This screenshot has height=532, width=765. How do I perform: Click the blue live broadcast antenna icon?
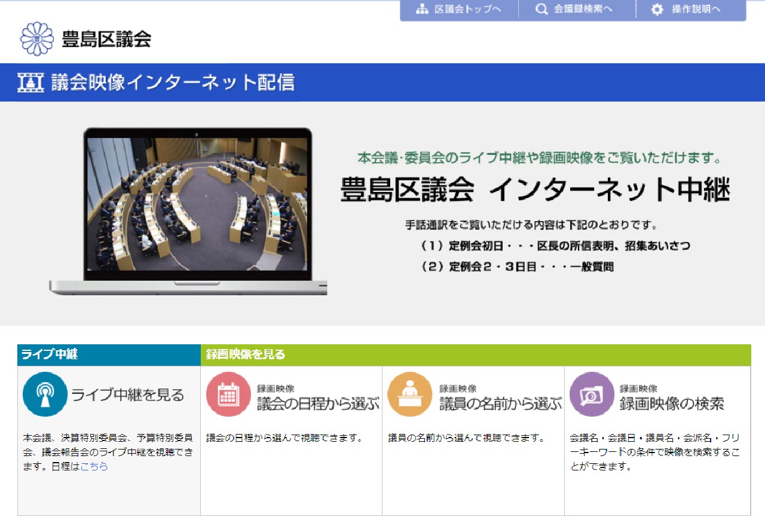(x=45, y=395)
